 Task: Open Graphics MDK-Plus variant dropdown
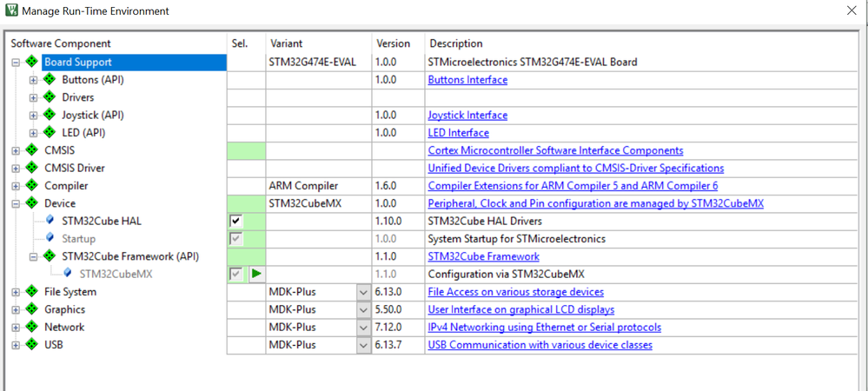(x=364, y=309)
